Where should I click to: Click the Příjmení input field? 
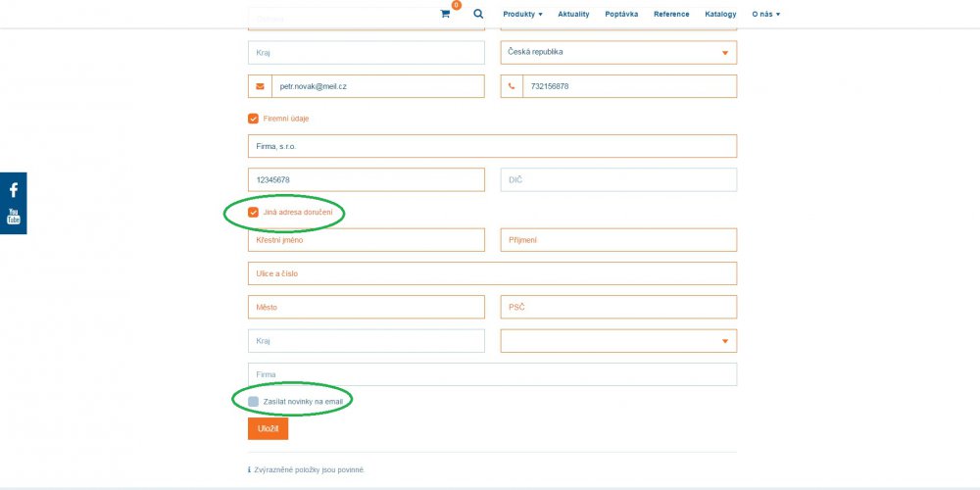618,240
